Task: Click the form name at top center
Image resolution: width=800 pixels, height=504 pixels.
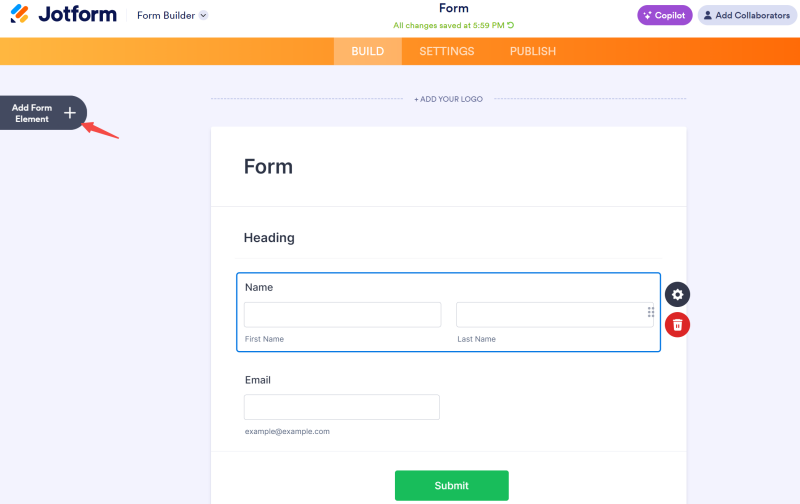Action: (453, 9)
